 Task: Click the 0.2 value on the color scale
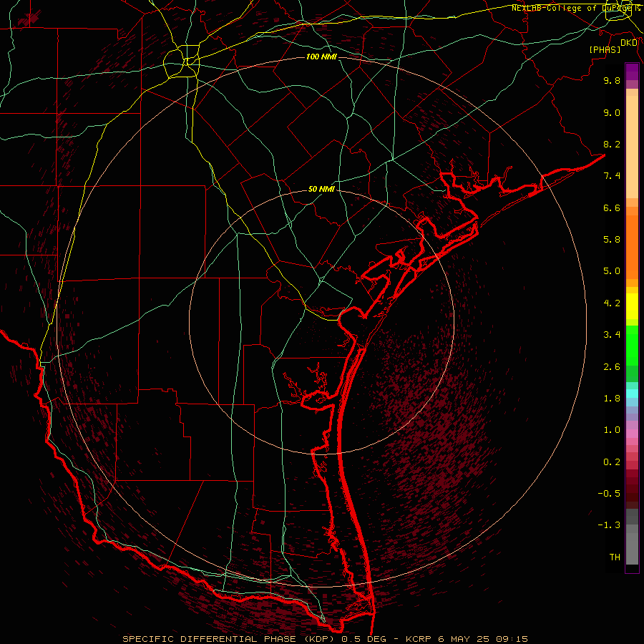tap(612, 462)
